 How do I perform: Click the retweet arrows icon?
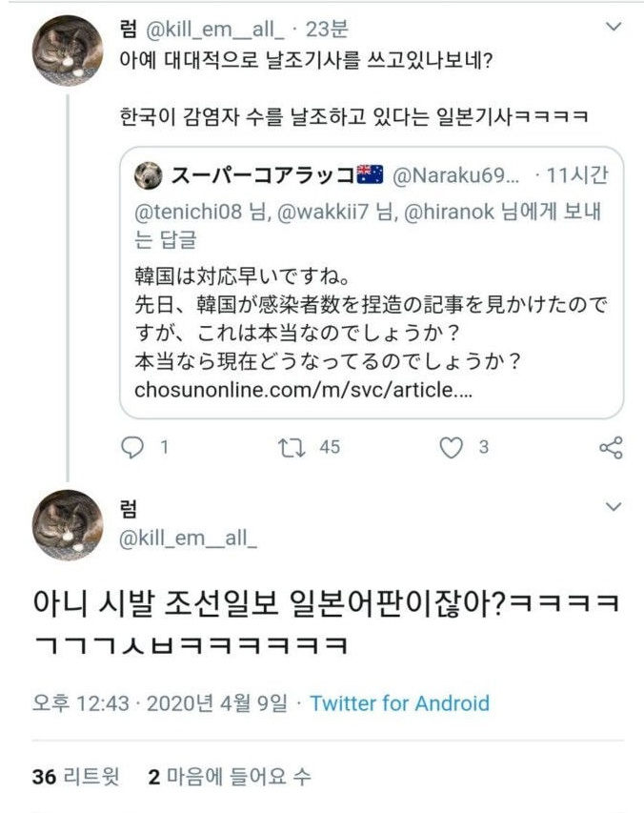(x=287, y=446)
